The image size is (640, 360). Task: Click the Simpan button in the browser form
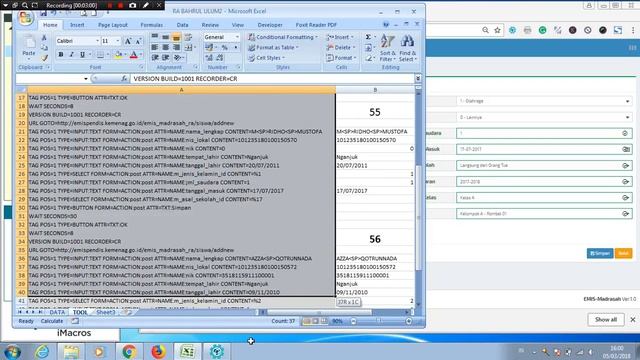coord(600,253)
